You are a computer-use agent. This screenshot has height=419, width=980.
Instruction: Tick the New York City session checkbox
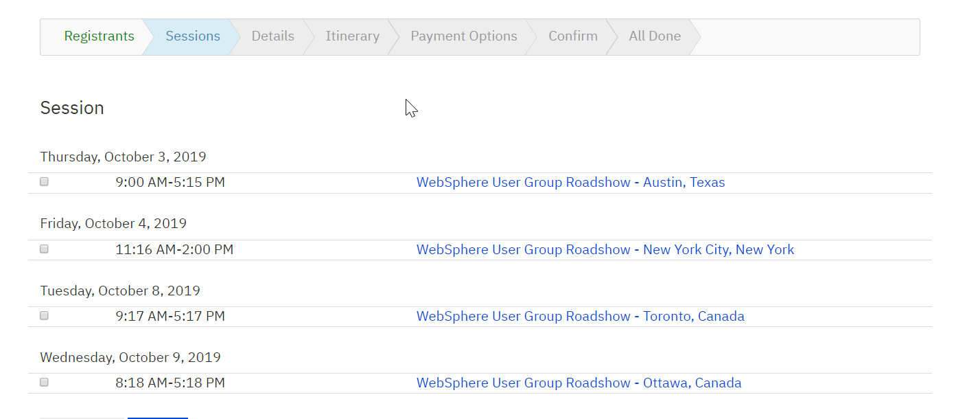45,249
